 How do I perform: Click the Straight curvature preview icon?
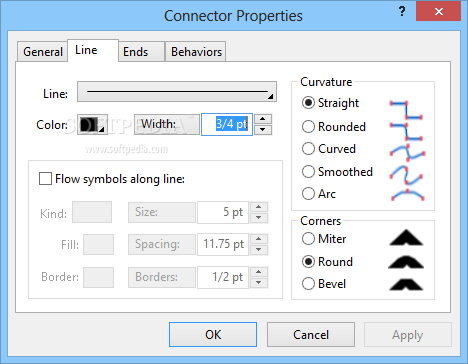click(406, 110)
